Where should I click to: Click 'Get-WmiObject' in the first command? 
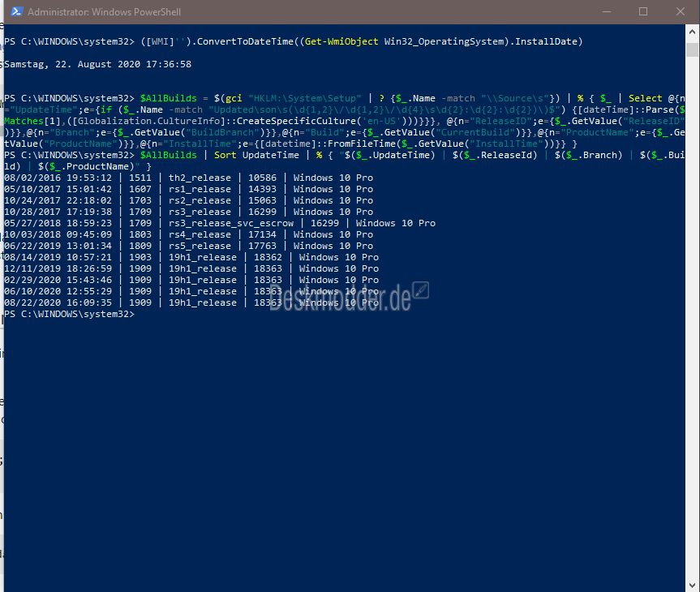click(341, 41)
